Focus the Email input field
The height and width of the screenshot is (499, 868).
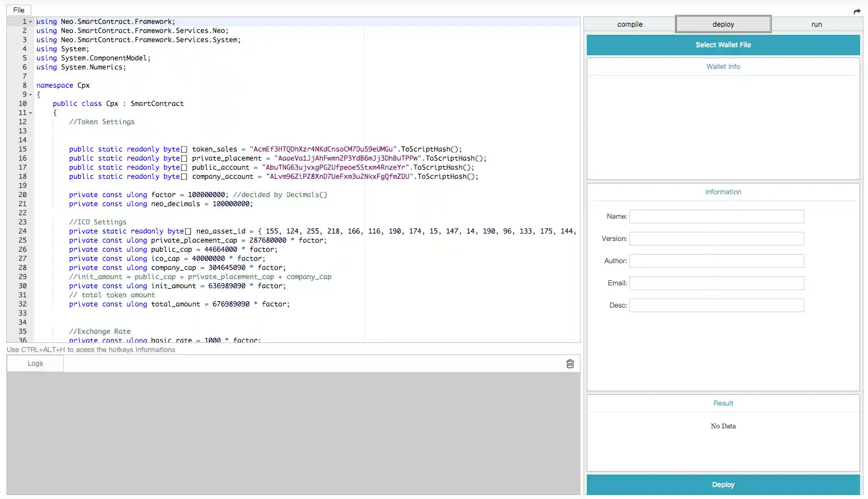tap(717, 283)
